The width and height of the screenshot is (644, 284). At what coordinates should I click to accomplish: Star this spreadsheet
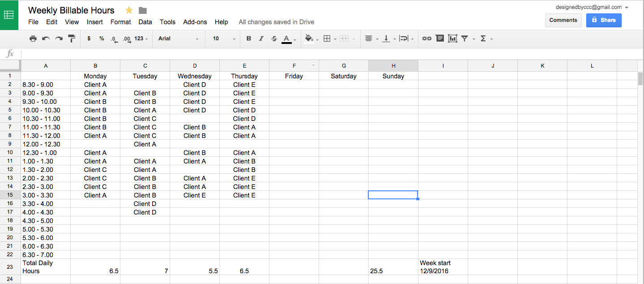129,10
